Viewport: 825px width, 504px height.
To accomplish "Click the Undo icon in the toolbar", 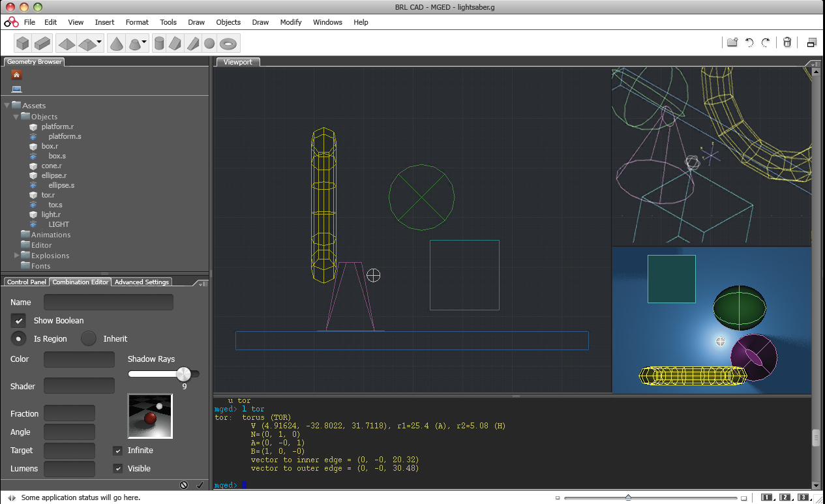I will [x=749, y=42].
